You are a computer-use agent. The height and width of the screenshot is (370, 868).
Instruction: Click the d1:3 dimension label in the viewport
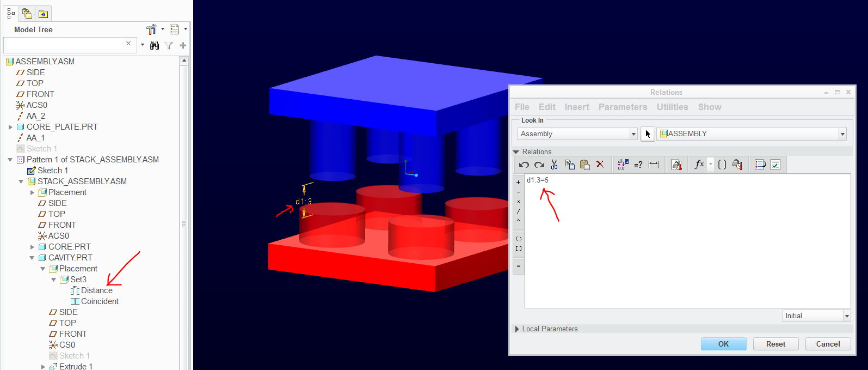[304, 202]
